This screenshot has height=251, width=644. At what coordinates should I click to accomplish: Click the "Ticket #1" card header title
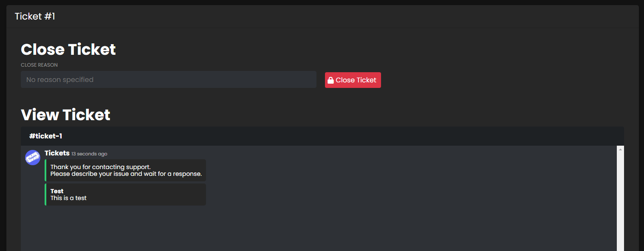pos(35,17)
